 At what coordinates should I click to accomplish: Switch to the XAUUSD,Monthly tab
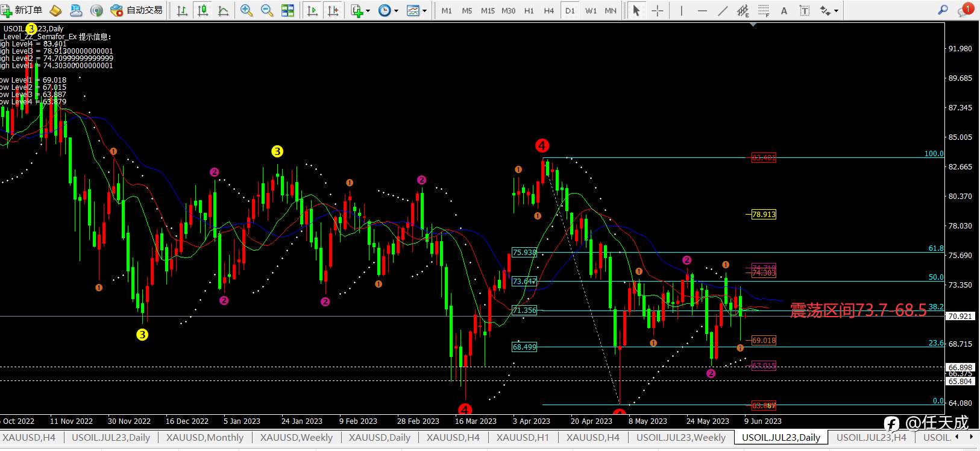(205, 438)
